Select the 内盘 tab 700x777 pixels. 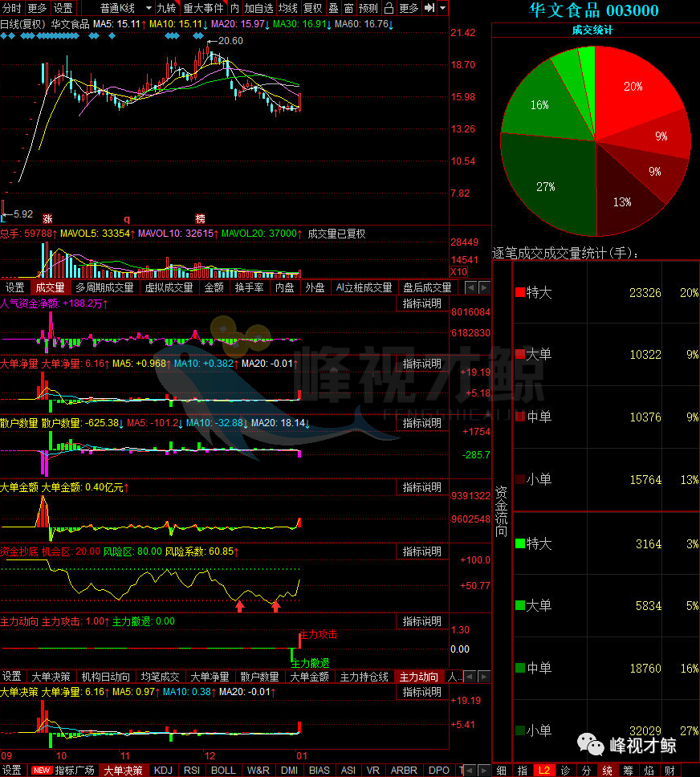coord(284,287)
